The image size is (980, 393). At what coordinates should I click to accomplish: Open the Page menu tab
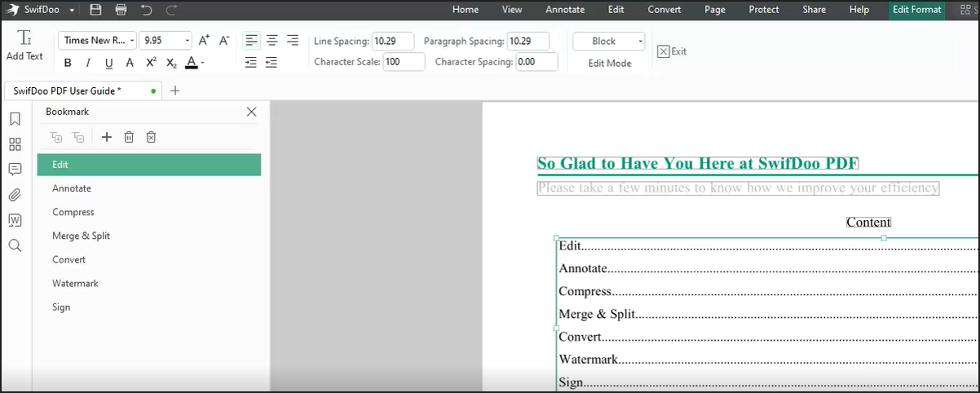pos(715,10)
